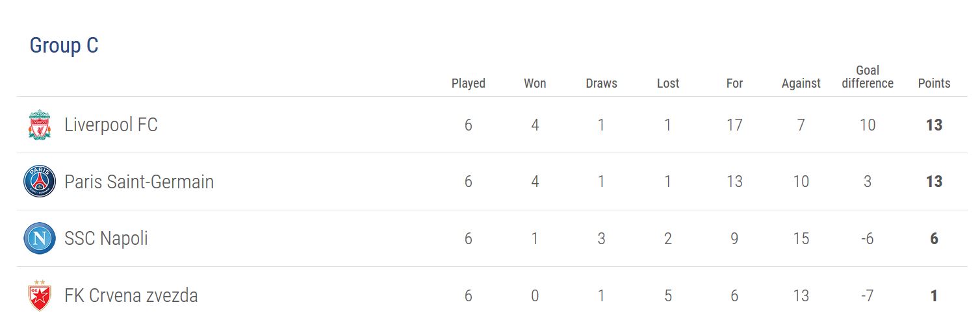Click Liverpool FC's points total of 13
Viewport: 980px width, 324px height.
(x=935, y=125)
